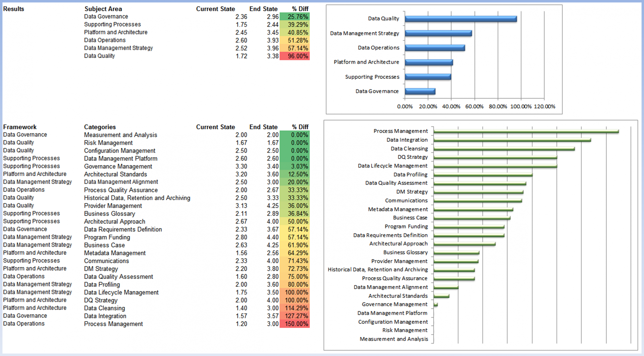Viewport: 644px width, 356px height.
Task: Select the Categories column header
Action: (100, 127)
